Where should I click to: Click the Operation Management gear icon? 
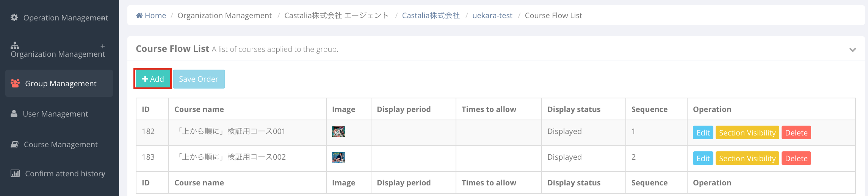click(14, 17)
